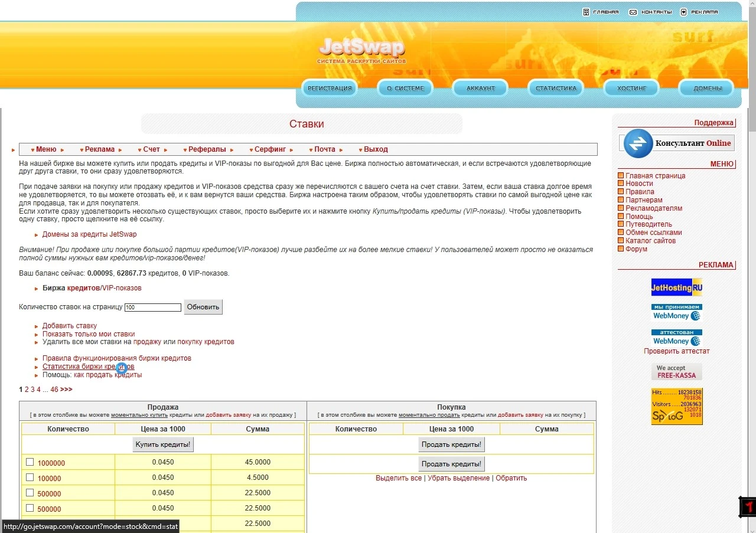
Task: Open the Хостинг tab
Action: point(631,89)
